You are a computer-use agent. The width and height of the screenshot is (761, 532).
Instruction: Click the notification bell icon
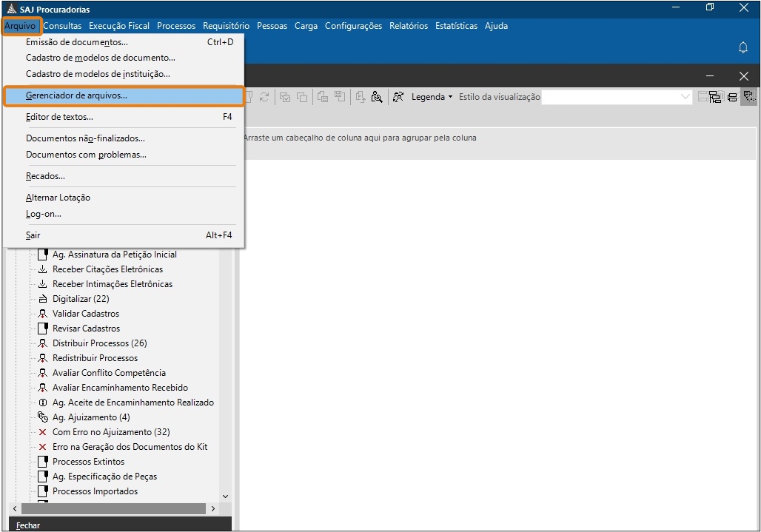click(743, 47)
